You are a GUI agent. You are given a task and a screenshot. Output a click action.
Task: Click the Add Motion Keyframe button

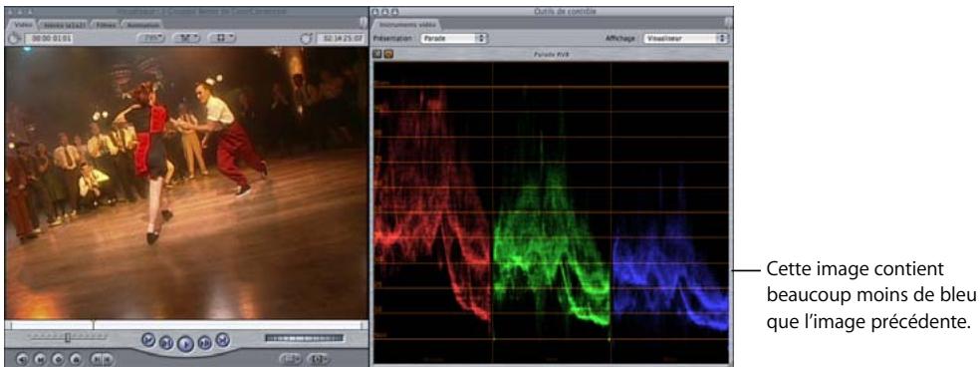pyautogui.click(x=58, y=359)
